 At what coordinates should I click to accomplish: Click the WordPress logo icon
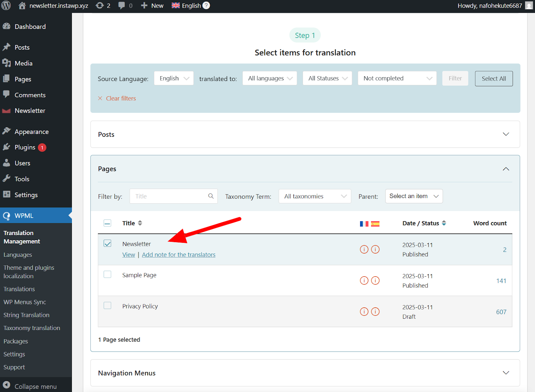[x=6, y=6]
